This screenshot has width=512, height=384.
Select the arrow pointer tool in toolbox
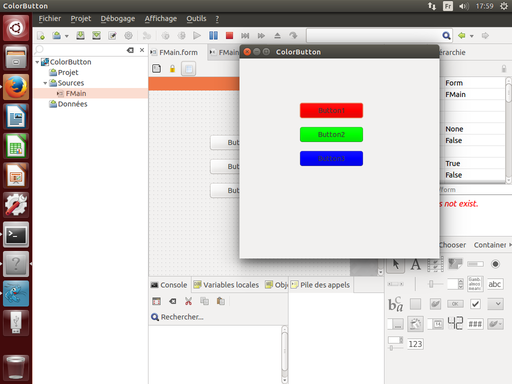click(x=396, y=264)
